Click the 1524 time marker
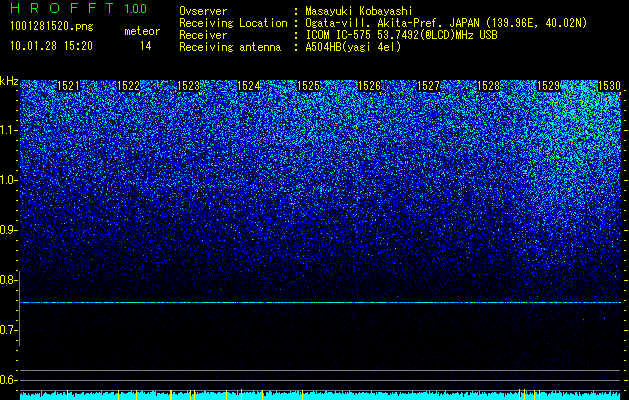The height and width of the screenshot is (400, 629). click(x=248, y=86)
